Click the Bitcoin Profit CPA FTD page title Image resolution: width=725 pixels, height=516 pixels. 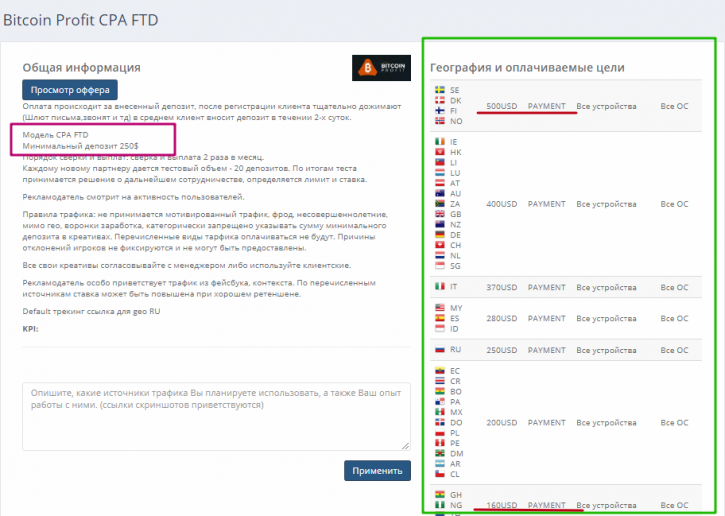coord(81,20)
